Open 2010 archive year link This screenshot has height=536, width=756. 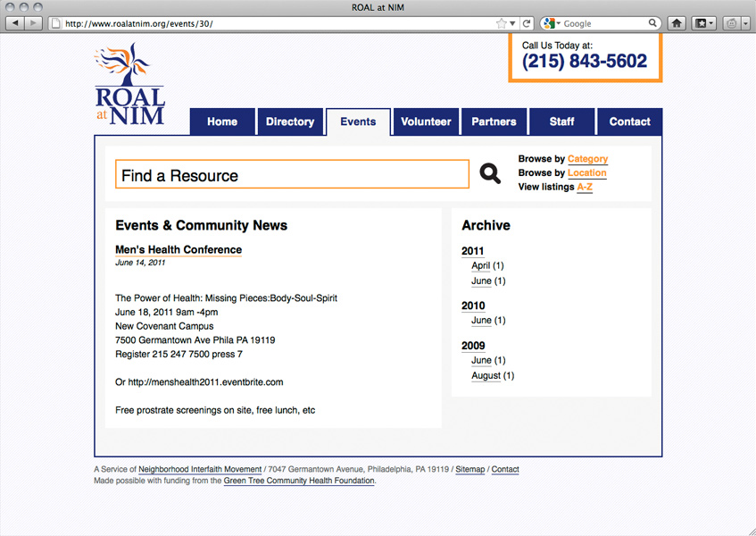pos(473,306)
